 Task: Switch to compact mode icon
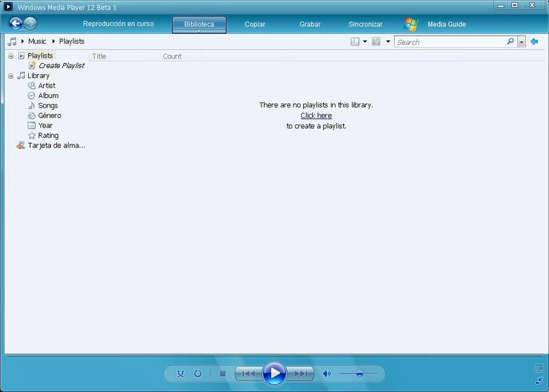pyautogui.click(x=539, y=380)
